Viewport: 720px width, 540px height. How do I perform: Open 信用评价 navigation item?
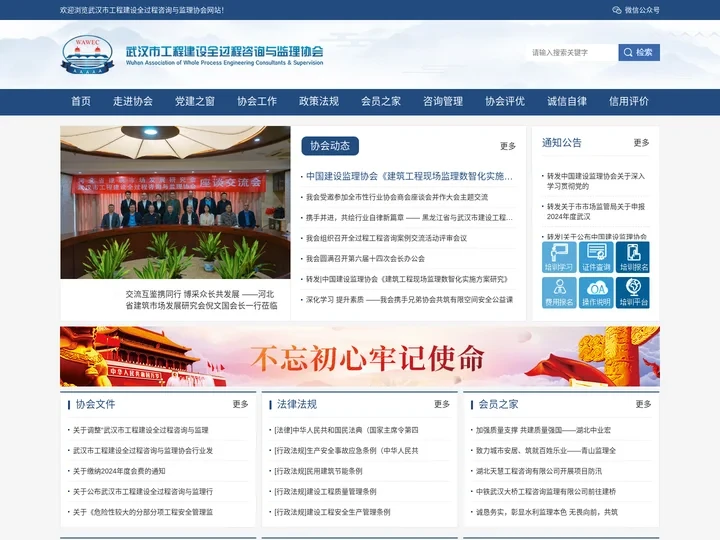629,101
